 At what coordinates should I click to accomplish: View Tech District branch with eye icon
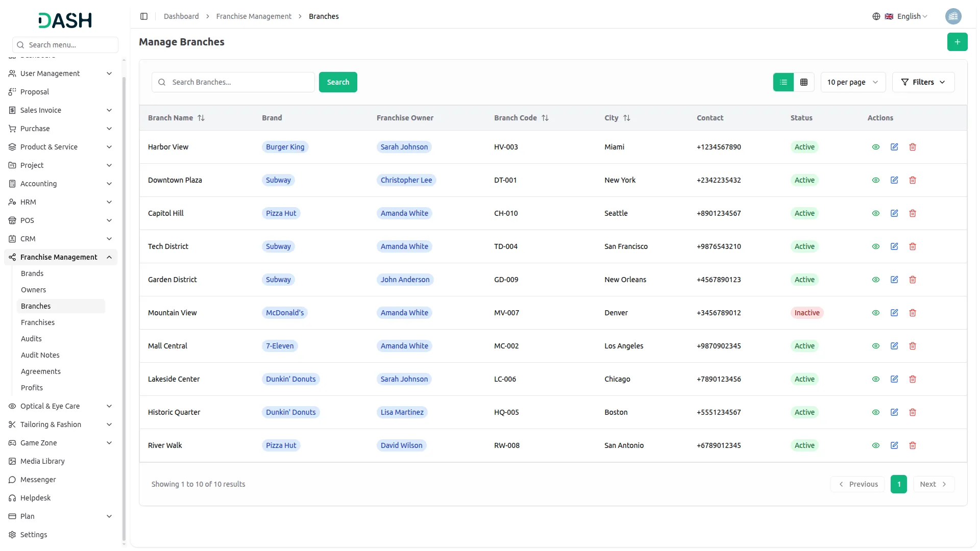coord(876,246)
